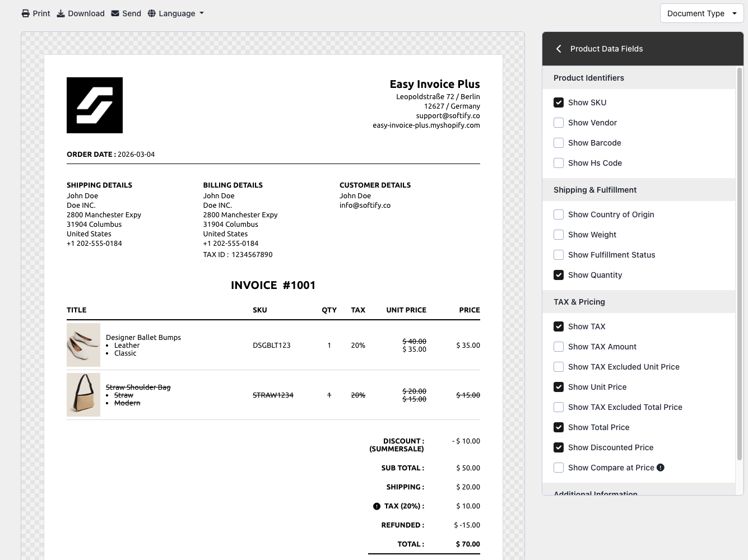748x560 pixels.
Task: Click the printer icon in the toolbar
Action: click(26, 13)
